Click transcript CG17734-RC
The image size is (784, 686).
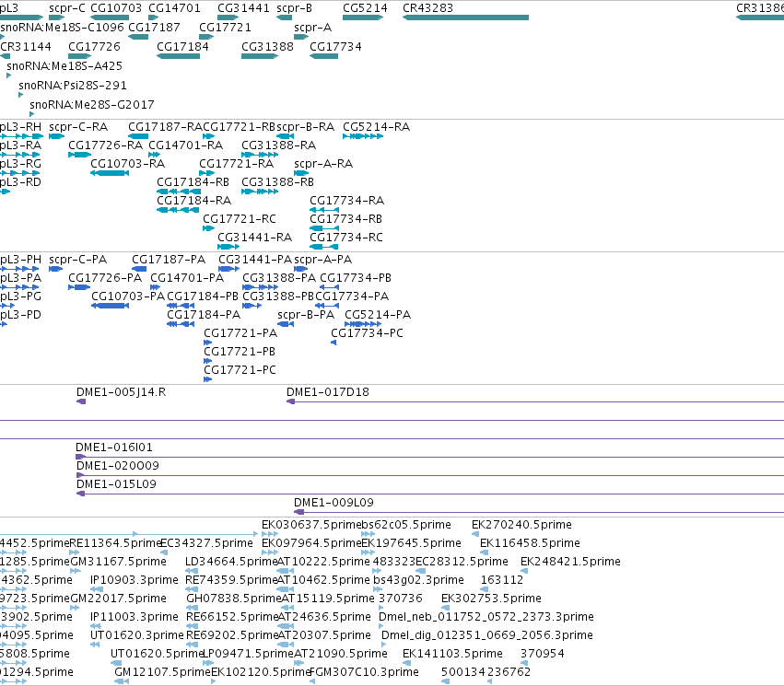point(324,247)
